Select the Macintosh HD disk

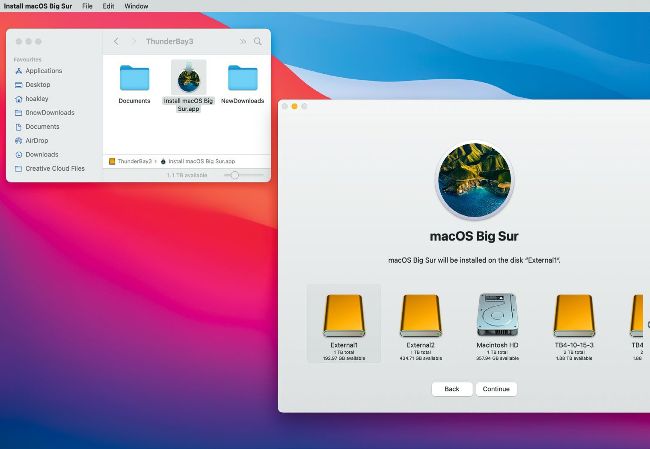pyautogui.click(x=497, y=316)
